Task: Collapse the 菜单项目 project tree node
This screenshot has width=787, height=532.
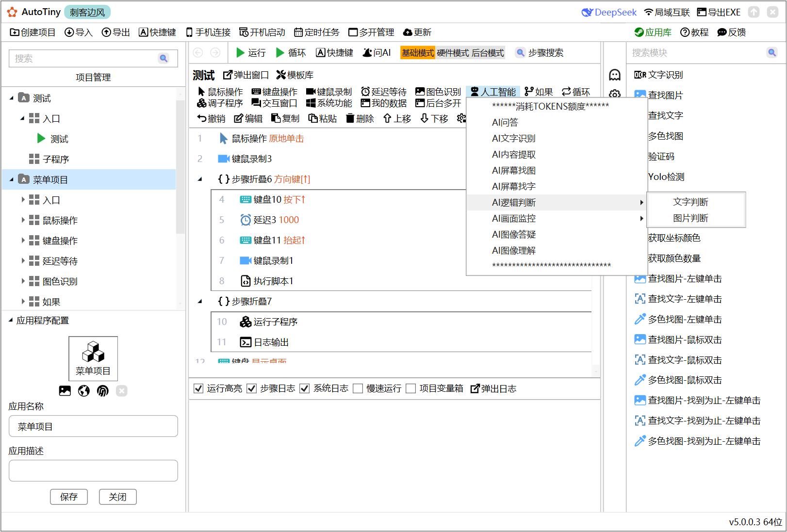Action: [x=12, y=180]
